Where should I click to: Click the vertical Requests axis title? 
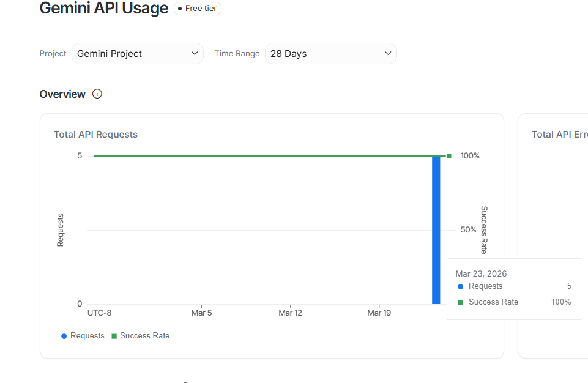tap(61, 230)
